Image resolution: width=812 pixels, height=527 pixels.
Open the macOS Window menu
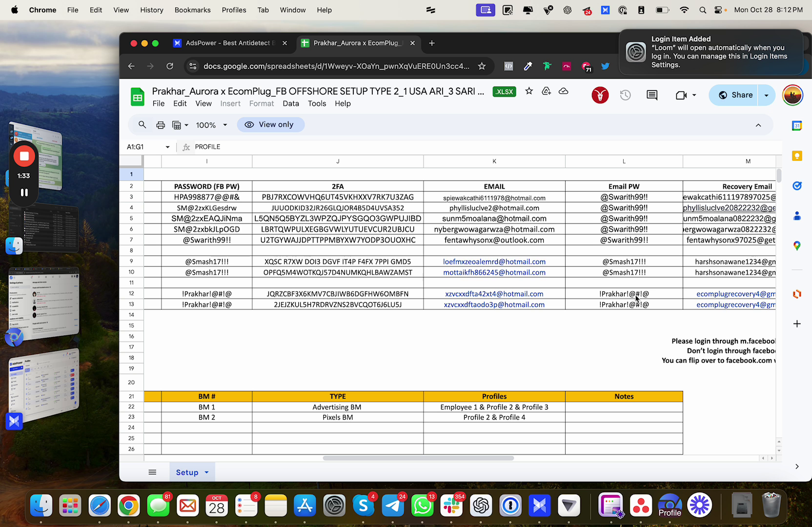[293, 10]
